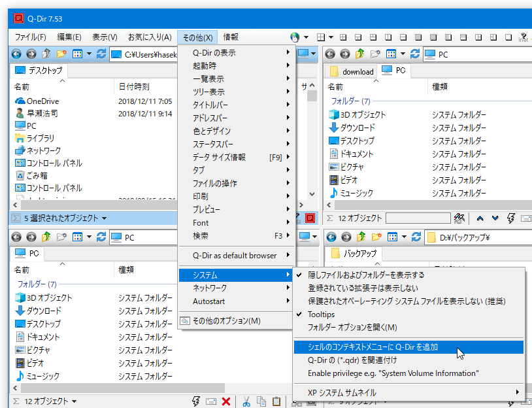Open Q-Dir as default browser submenu
This screenshot has width=532, height=408.
235,256
